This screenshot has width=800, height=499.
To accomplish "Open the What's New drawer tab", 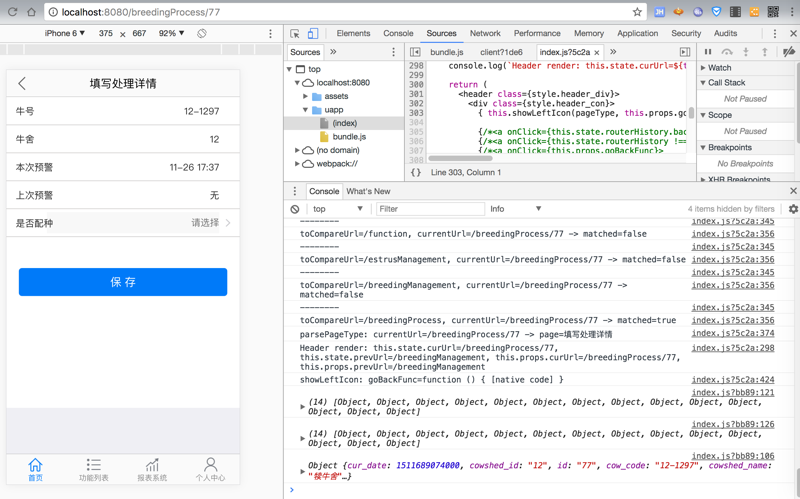I will [368, 191].
